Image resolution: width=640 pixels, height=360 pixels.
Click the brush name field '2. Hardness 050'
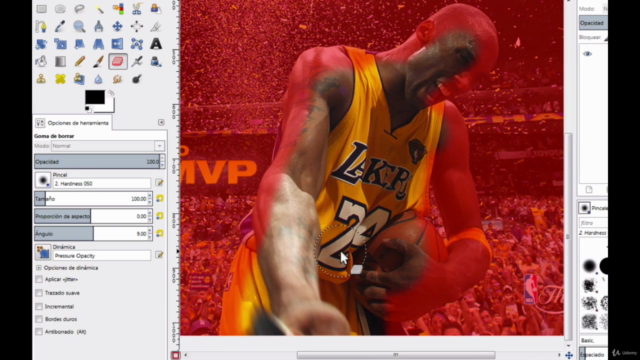click(102, 184)
